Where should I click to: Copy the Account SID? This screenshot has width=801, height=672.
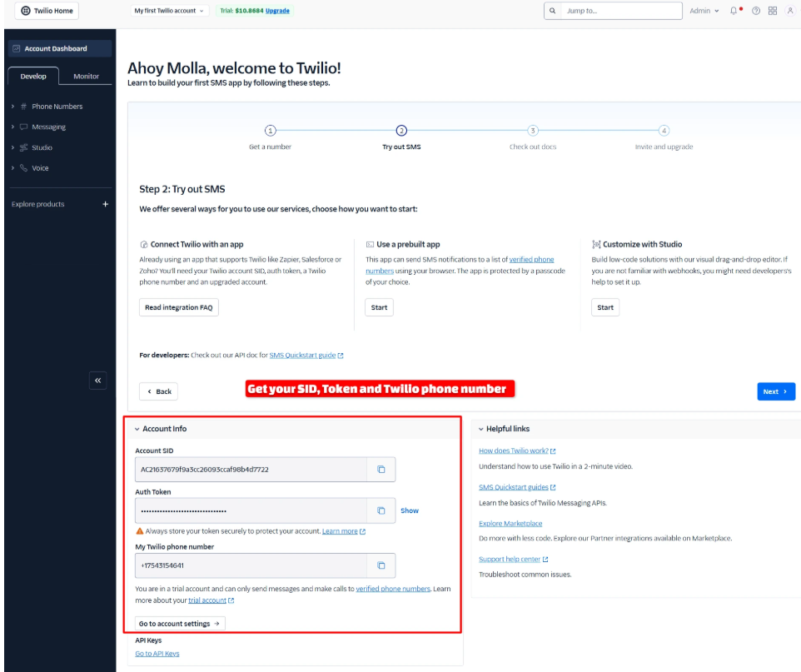(x=381, y=469)
